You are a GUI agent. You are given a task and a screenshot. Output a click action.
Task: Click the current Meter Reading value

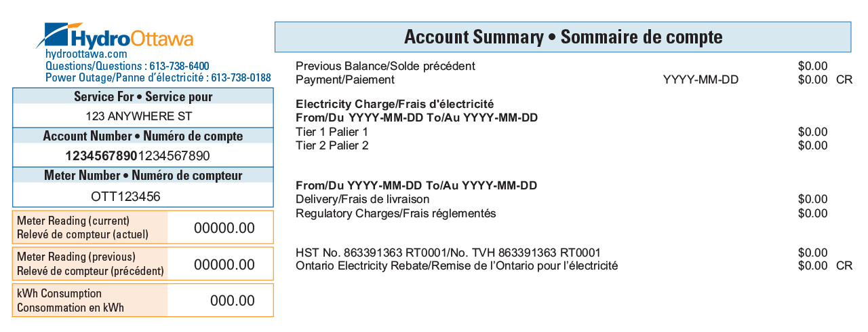[224, 228]
